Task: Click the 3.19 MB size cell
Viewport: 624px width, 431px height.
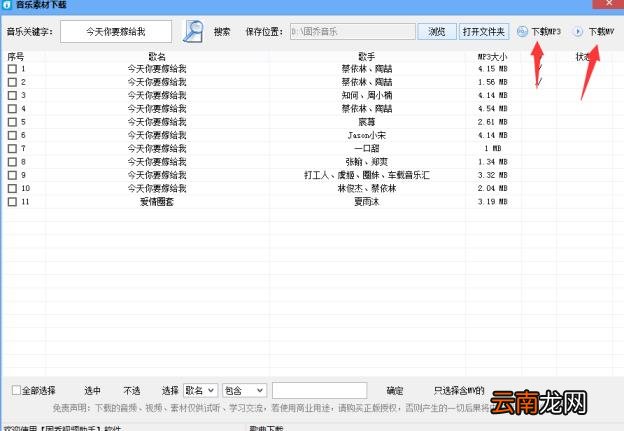Action: pos(493,202)
